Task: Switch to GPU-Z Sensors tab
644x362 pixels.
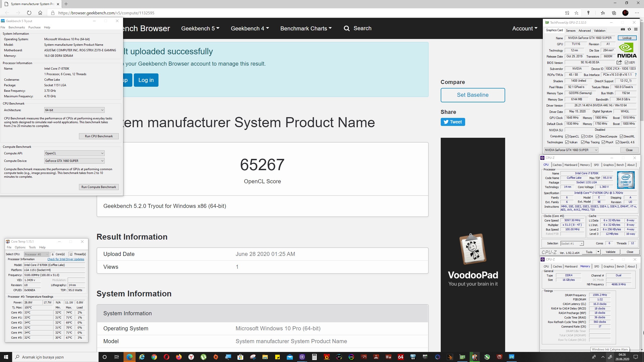Action: click(571, 31)
